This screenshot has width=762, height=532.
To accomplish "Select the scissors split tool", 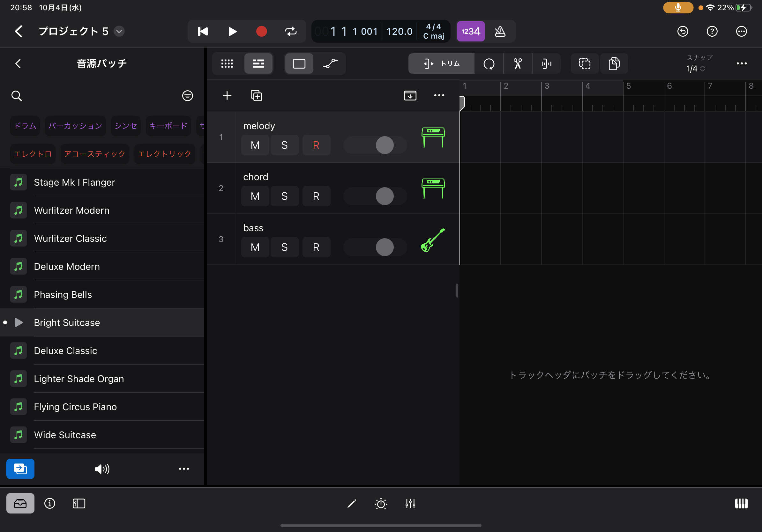I will (x=518, y=64).
